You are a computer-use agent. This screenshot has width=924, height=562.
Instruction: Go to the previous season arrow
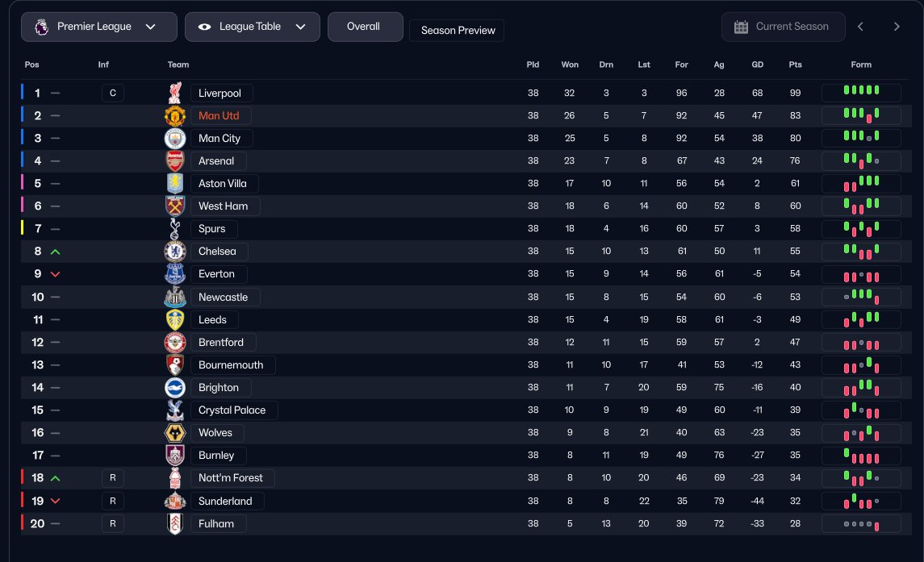click(x=860, y=27)
